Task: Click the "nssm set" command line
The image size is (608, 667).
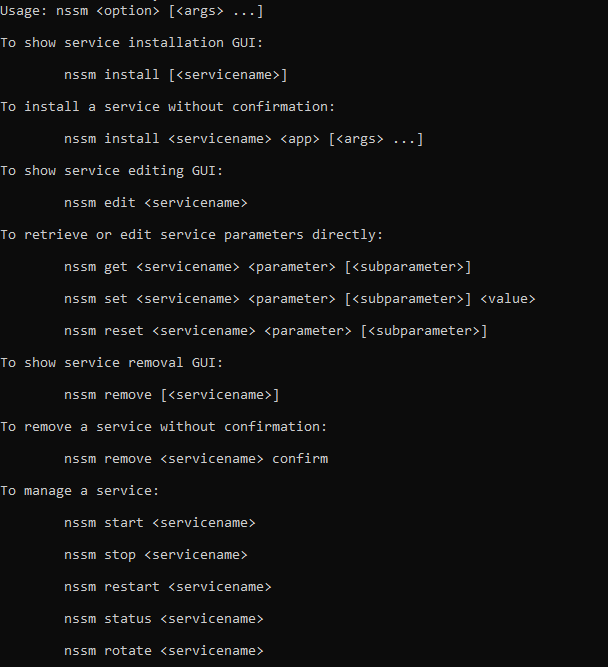Action: point(299,299)
